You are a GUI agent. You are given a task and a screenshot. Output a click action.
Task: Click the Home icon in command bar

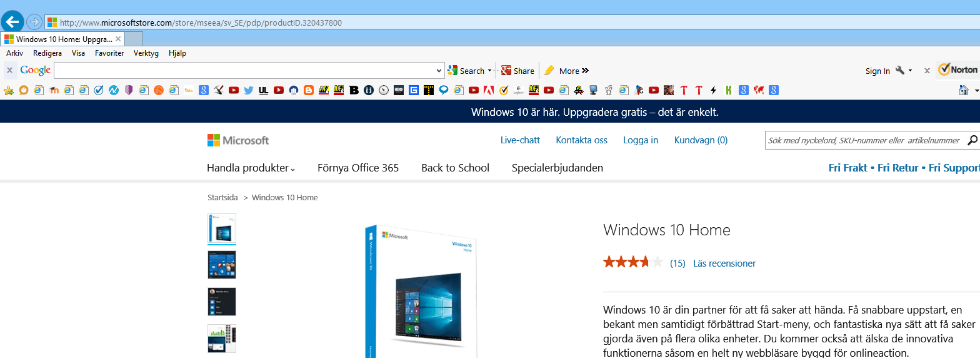tap(964, 90)
